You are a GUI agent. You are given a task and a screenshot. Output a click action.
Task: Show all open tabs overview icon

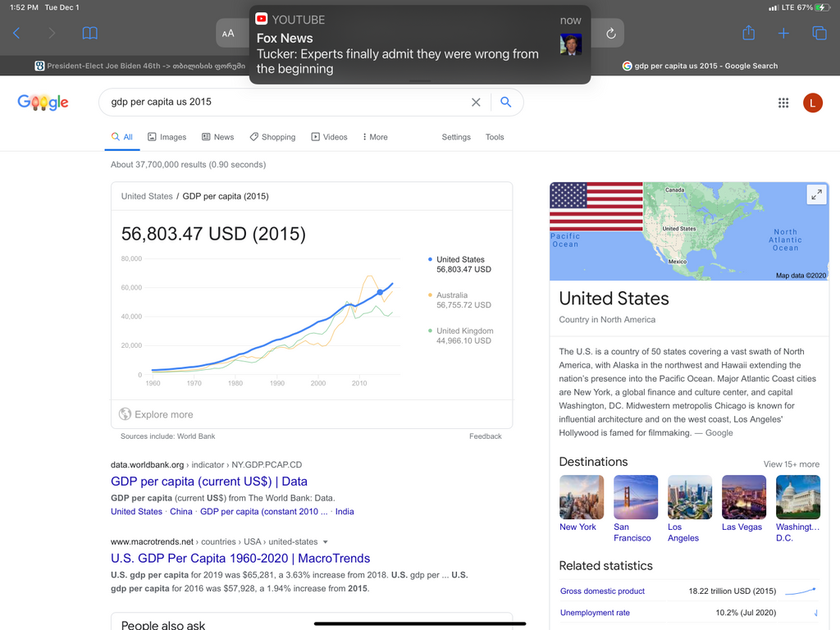[x=819, y=33]
